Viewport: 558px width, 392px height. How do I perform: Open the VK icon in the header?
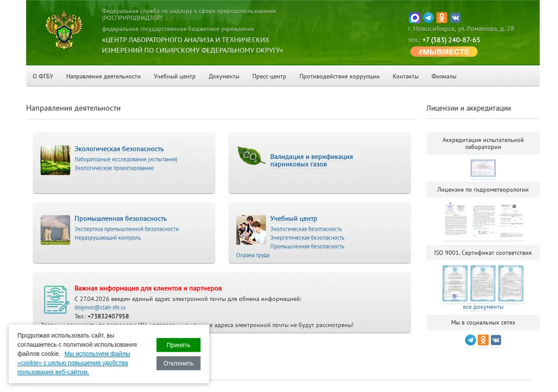(455, 18)
